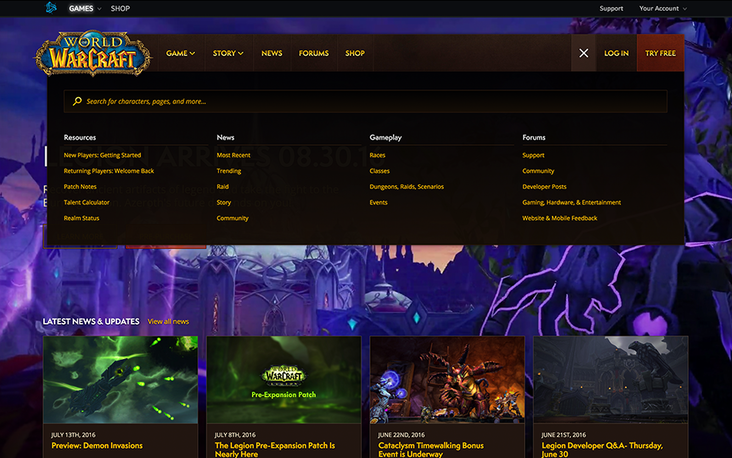Viewport: 732px width, 458px height.
Task: Click Legion Developer Q&A headline
Action: [x=602, y=450]
